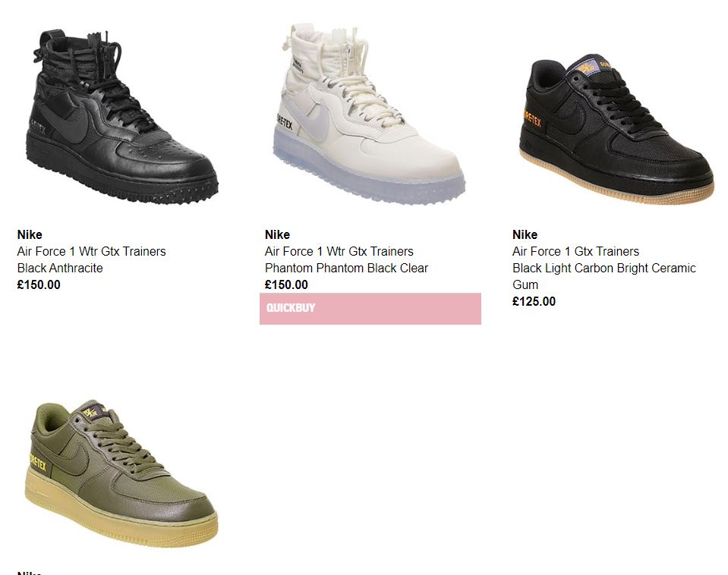Select Phantom Phantom Black Clear colour text
Screen dimensions: 728x575
[x=346, y=268]
